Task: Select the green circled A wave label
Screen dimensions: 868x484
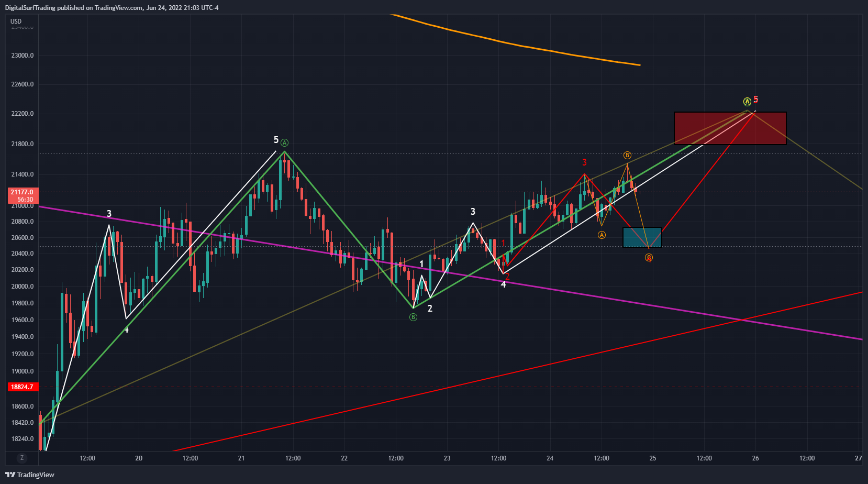Action: [x=284, y=142]
